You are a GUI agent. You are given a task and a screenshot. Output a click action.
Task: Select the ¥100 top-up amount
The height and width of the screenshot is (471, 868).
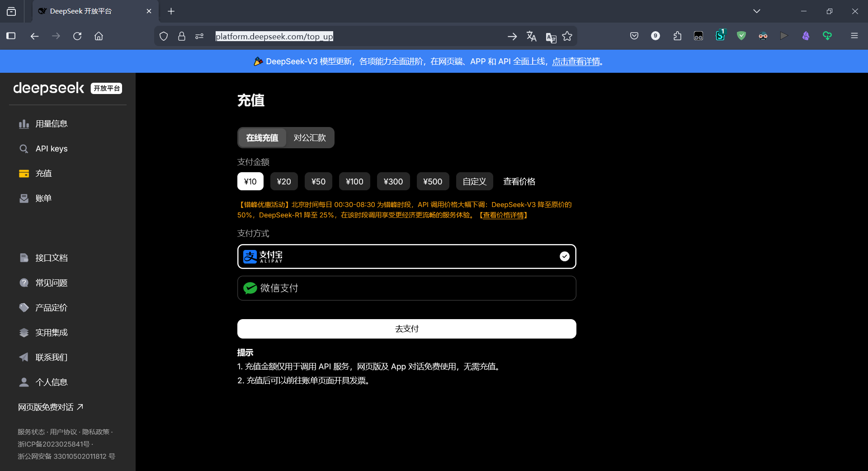tap(354, 181)
